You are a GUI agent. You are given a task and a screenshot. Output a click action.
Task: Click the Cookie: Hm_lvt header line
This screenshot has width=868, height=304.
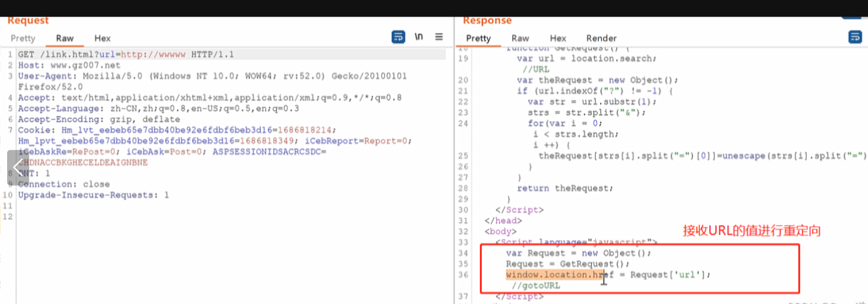pos(177,130)
